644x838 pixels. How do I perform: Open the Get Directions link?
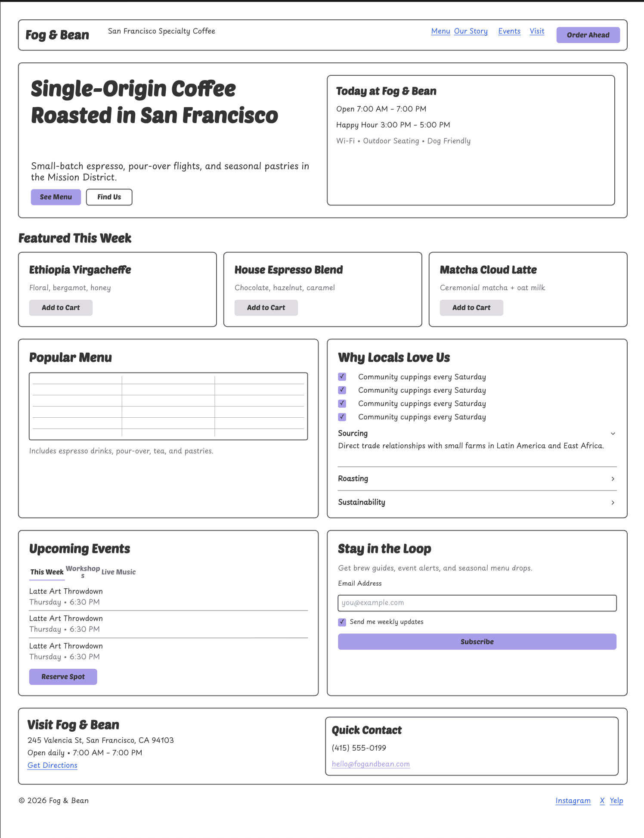pos(53,765)
